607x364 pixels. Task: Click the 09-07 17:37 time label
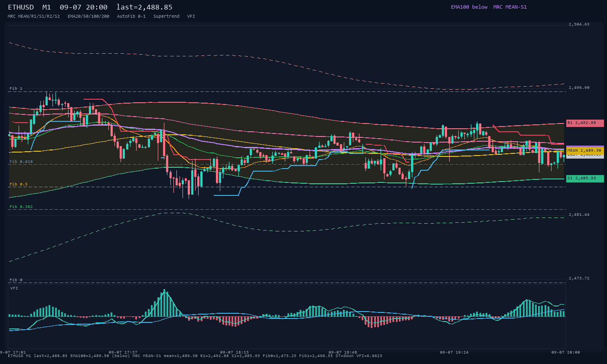coord(123,352)
